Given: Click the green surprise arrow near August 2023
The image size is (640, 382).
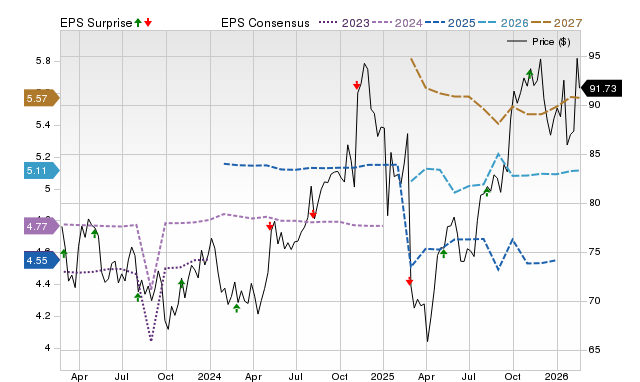Looking at the screenshot, I should [x=138, y=297].
